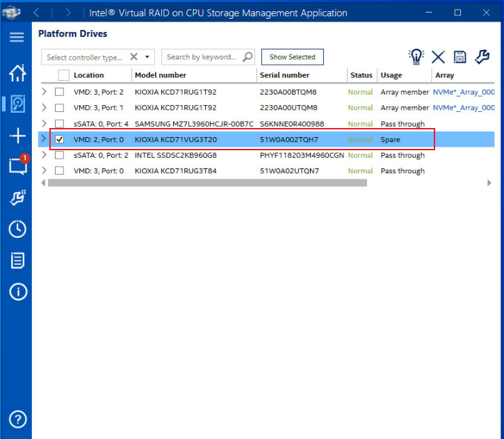Click the scroll-left arrow of the table

[43, 183]
